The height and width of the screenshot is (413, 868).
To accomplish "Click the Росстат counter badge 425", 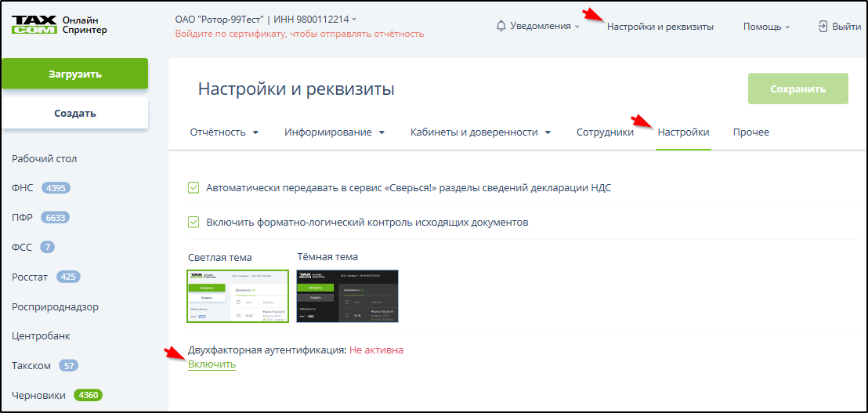I will click(69, 277).
